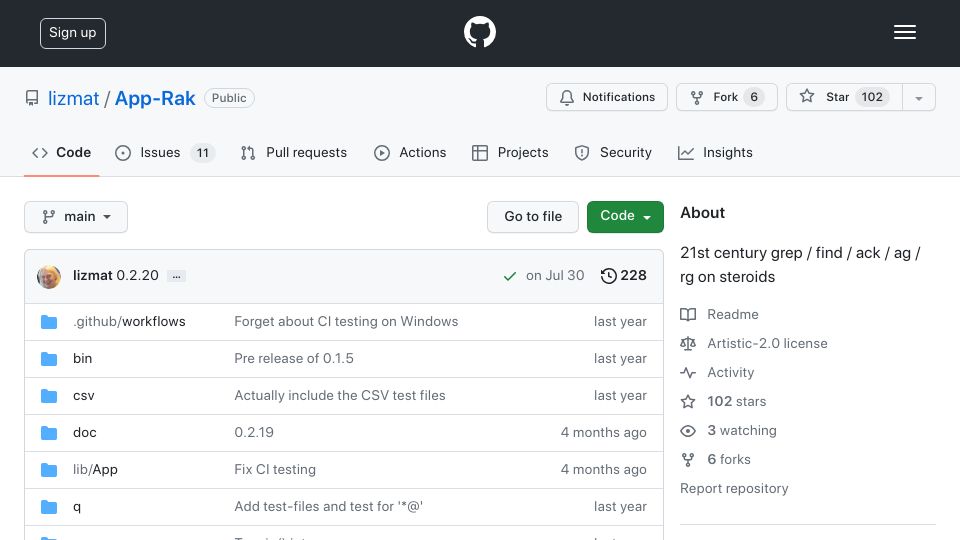
Task: Open the 228 commits link
Action: [x=624, y=276]
